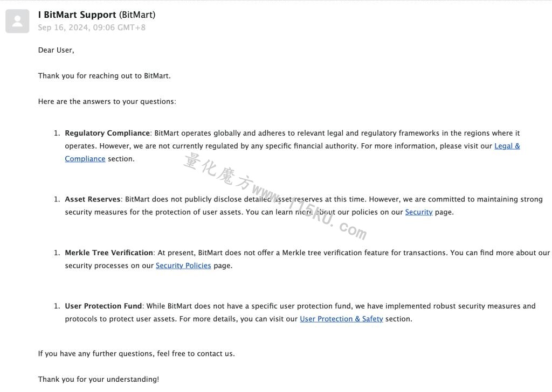
Task: Visit the User Protection & Safety link
Action: (x=341, y=319)
